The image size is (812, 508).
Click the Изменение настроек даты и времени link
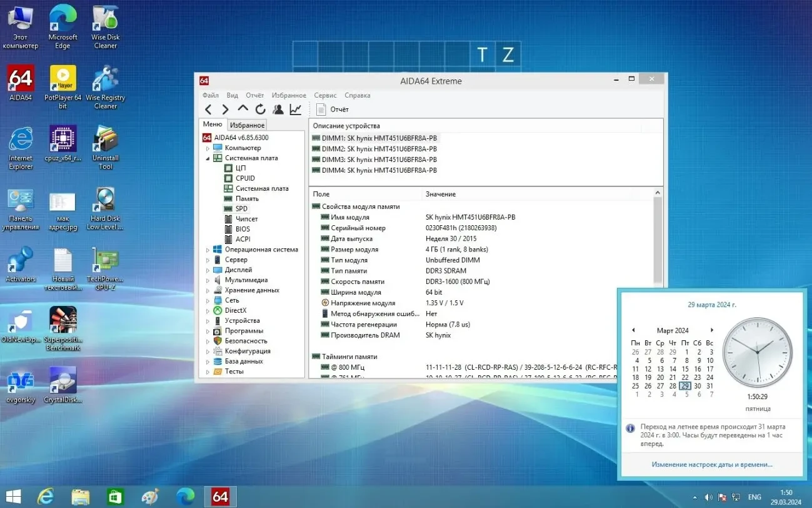(x=712, y=464)
